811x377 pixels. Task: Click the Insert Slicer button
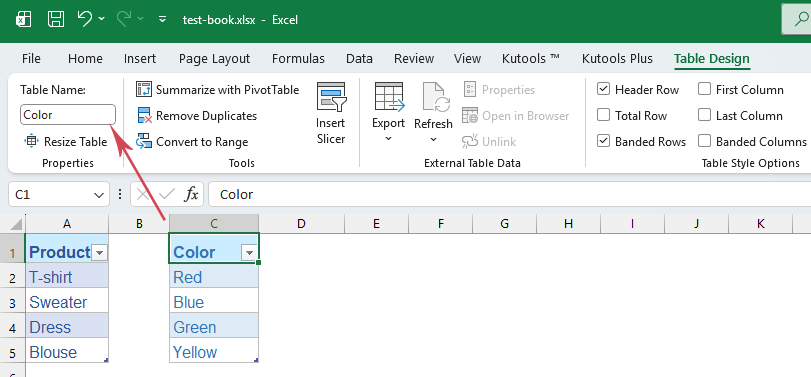331,113
